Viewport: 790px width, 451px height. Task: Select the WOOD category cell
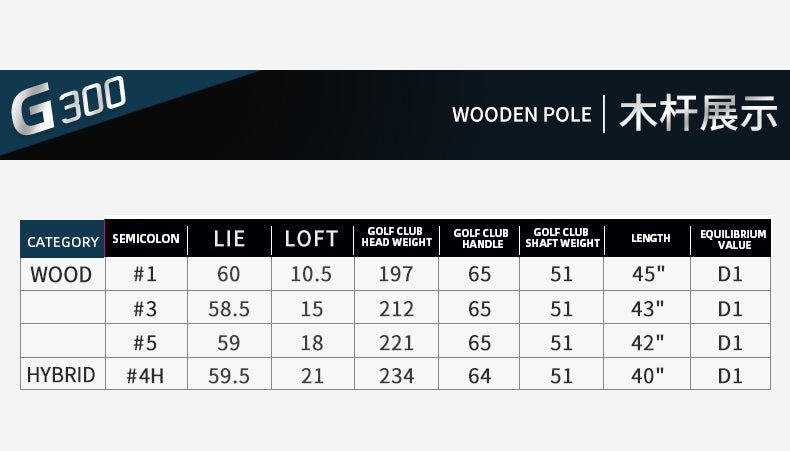[x=62, y=274]
